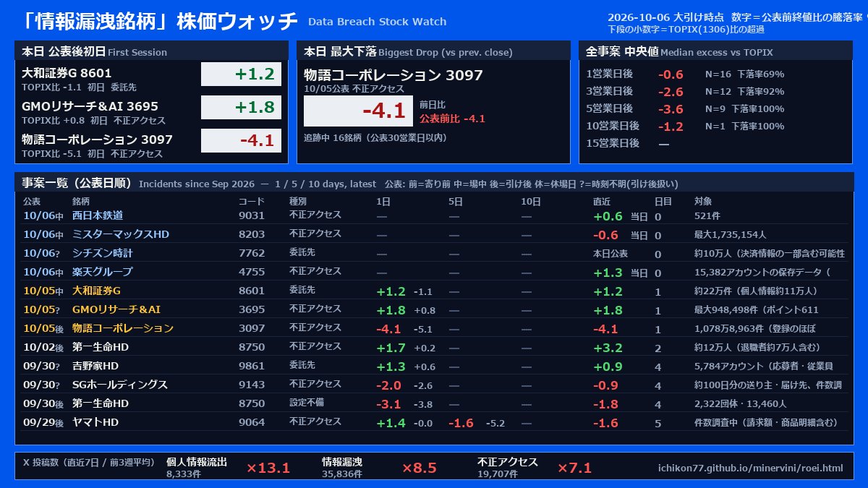Click the 個人情報流出 keyword in footer
868x488 pixels.
pos(197,462)
